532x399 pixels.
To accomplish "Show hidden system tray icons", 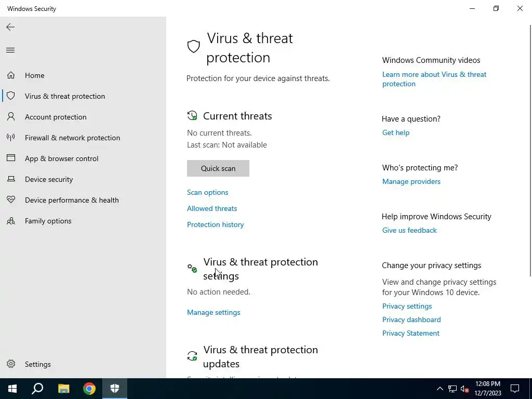I will click(440, 389).
